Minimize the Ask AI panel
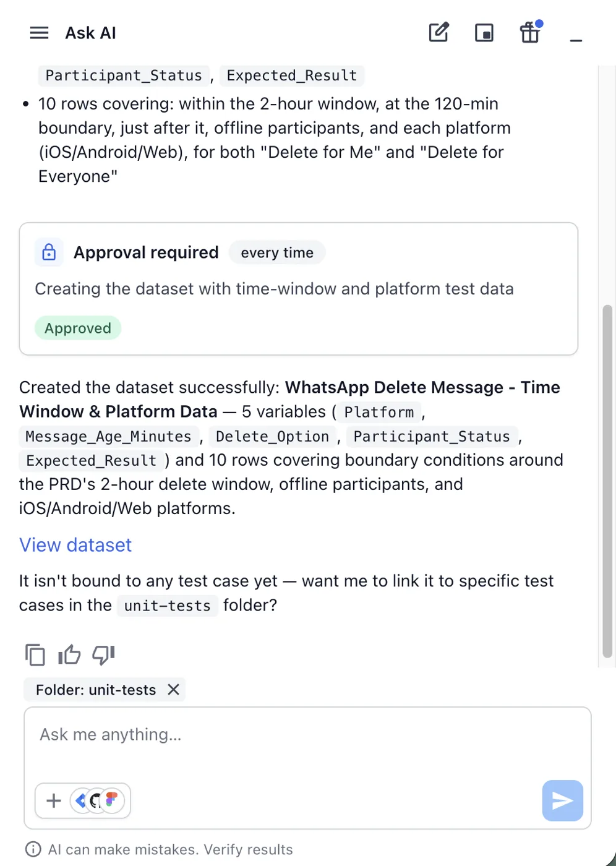This screenshot has width=616, height=866. 576,41
